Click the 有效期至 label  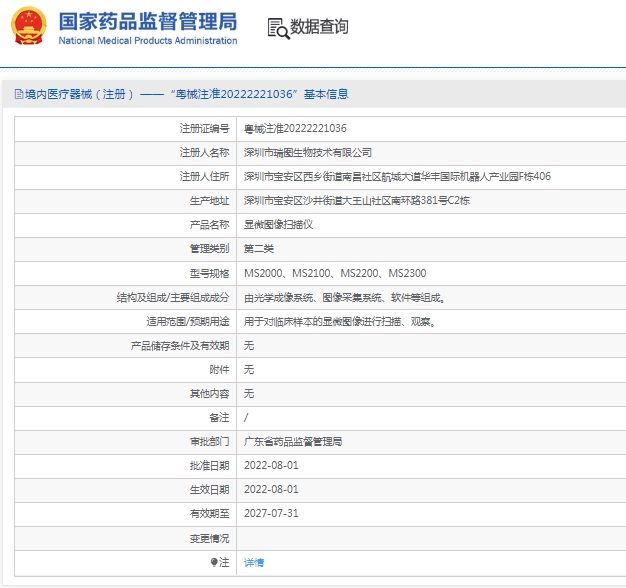pyautogui.click(x=209, y=514)
